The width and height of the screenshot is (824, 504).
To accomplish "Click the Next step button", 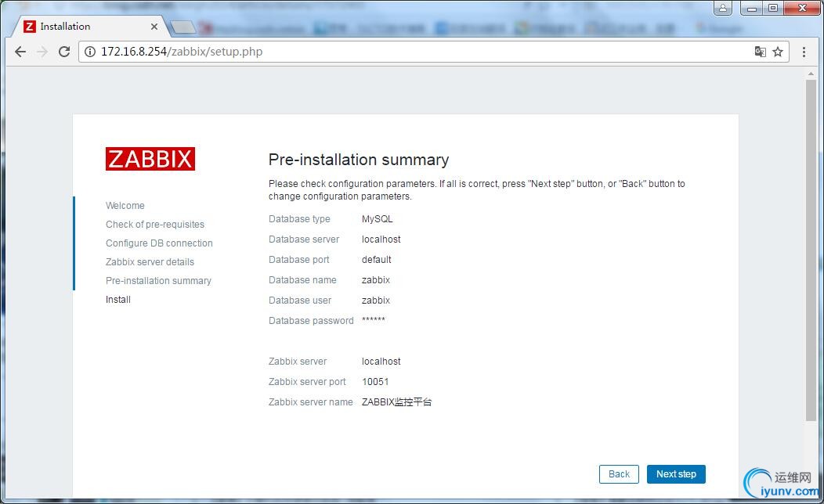I will [676, 474].
